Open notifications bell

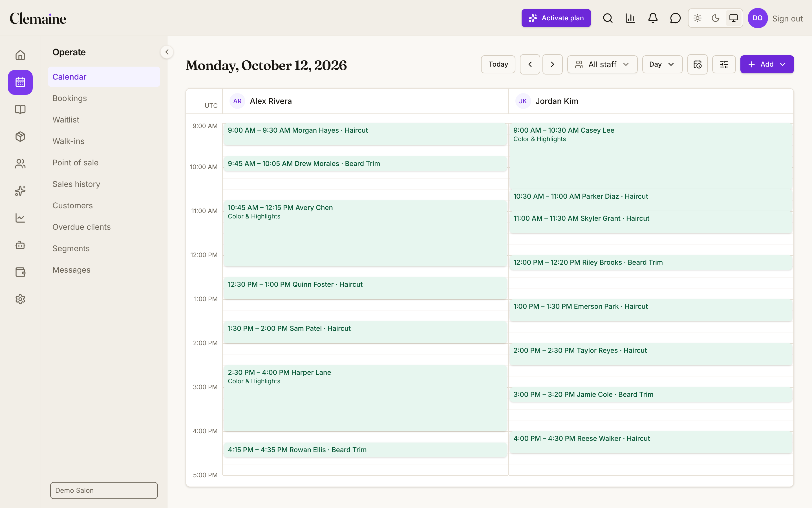653,18
